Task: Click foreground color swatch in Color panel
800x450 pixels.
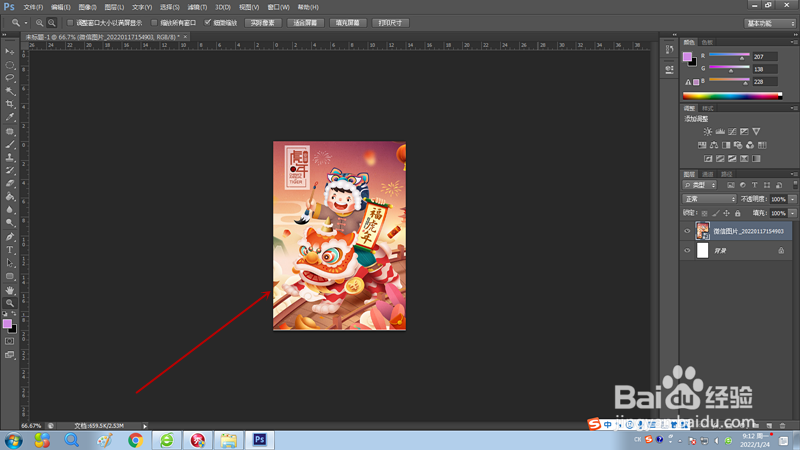Action: (x=688, y=57)
